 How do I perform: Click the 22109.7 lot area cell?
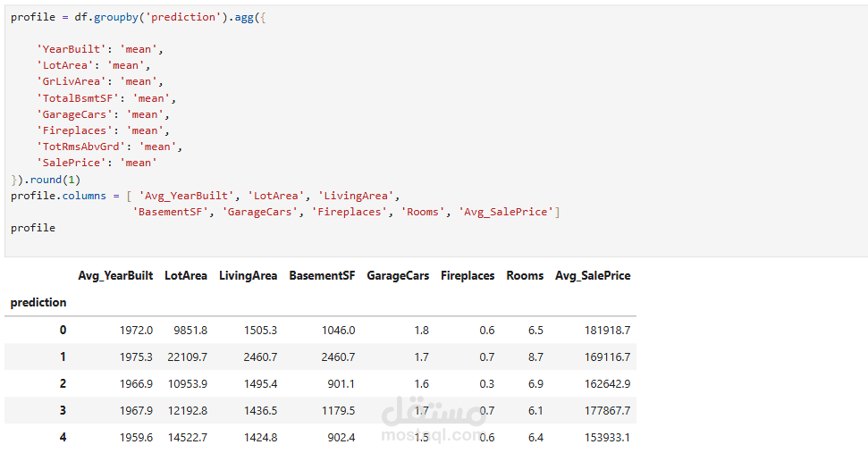point(186,357)
